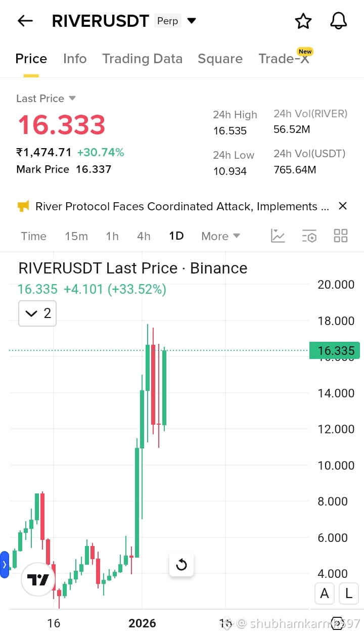This screenshot has width=364, height=636.
Task: Click the +30.74% change percentage
Action: pyautogui.click(x=101, y=152)
